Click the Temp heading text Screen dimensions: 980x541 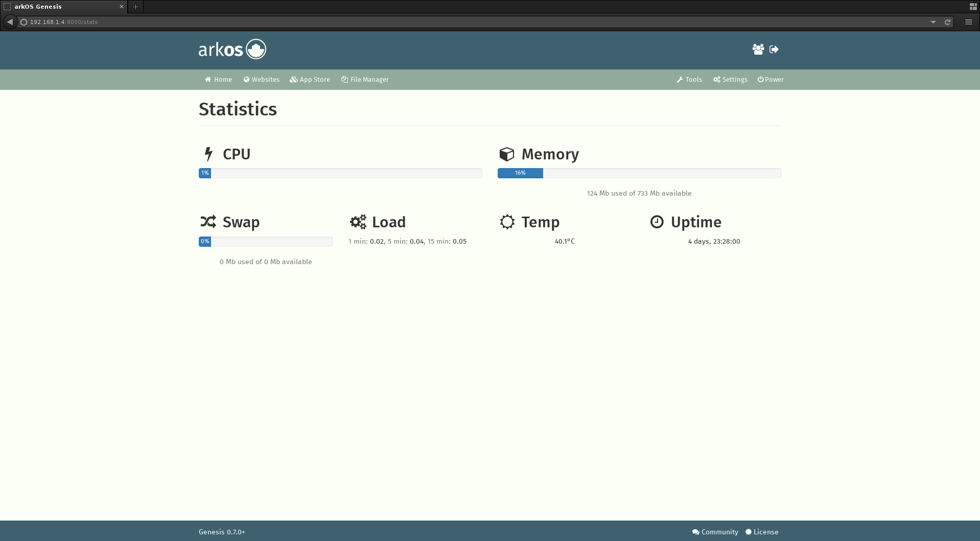click(541, 222)
